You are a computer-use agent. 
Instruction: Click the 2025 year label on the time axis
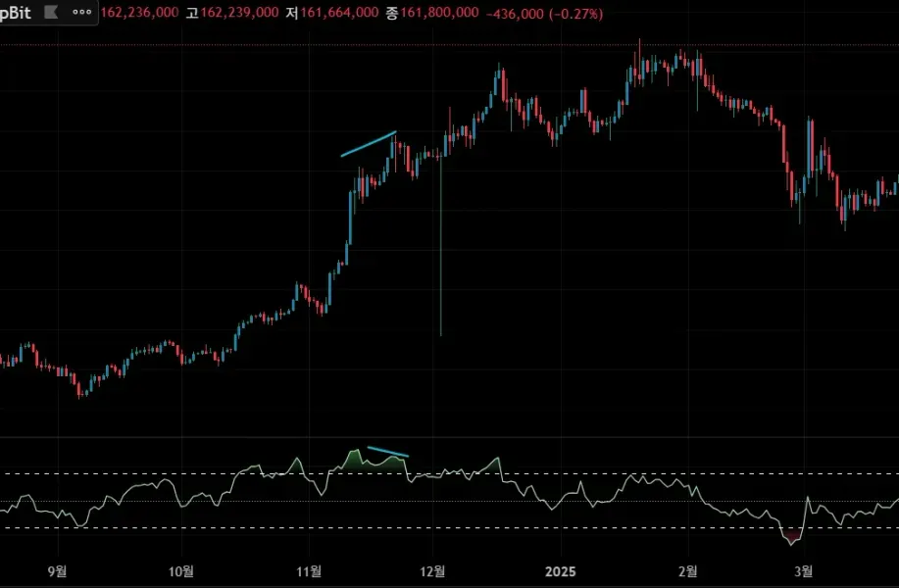coord(560,571)
